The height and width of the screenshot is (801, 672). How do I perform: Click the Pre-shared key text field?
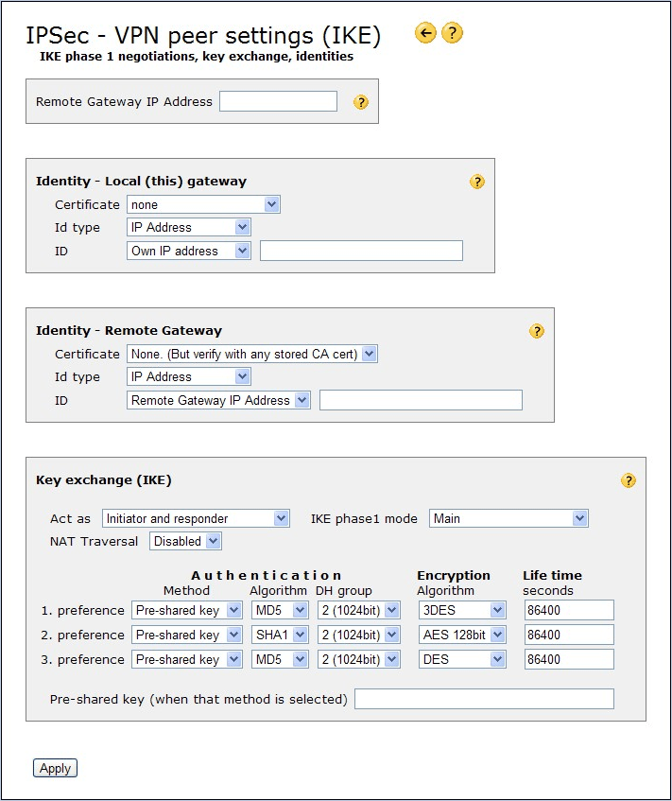(x=484, y=699)
